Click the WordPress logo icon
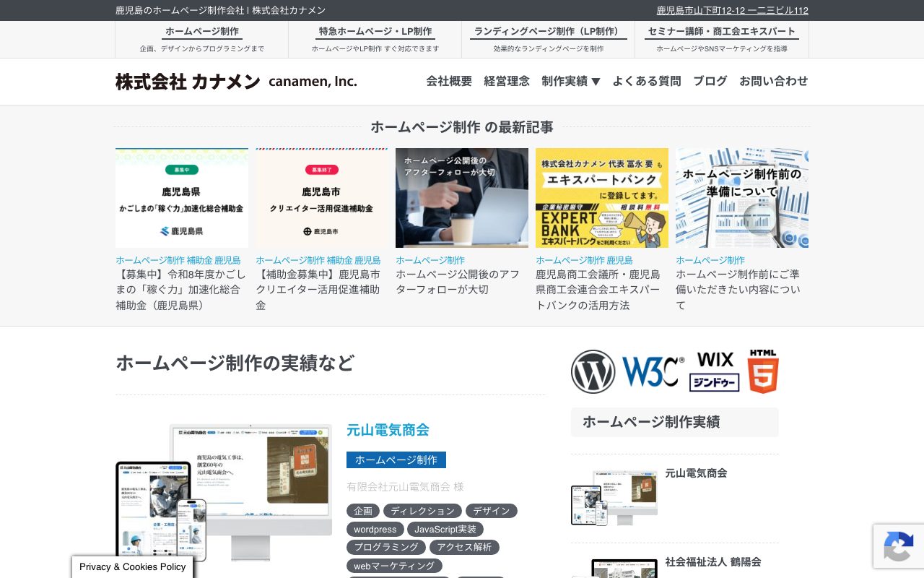The width and height of the screenshot is (924, 578). tap(593, 371)
